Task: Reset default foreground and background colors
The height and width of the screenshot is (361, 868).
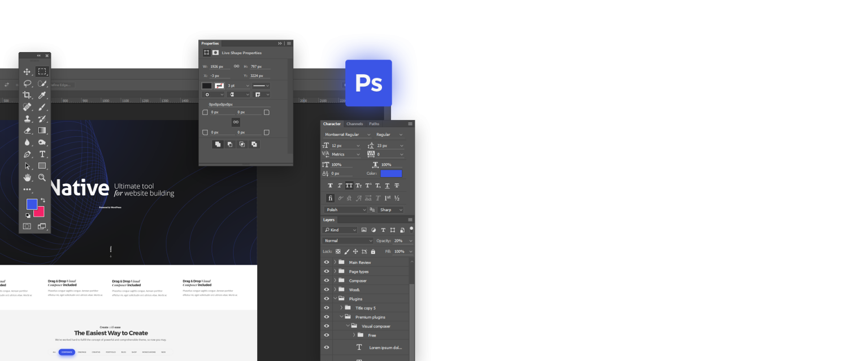Action: point(28,216)
